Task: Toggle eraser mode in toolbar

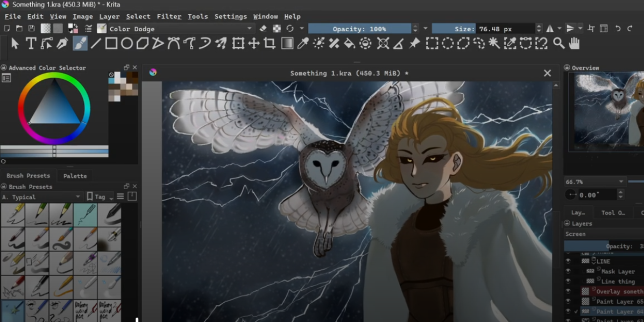Action: click(263, 29)
